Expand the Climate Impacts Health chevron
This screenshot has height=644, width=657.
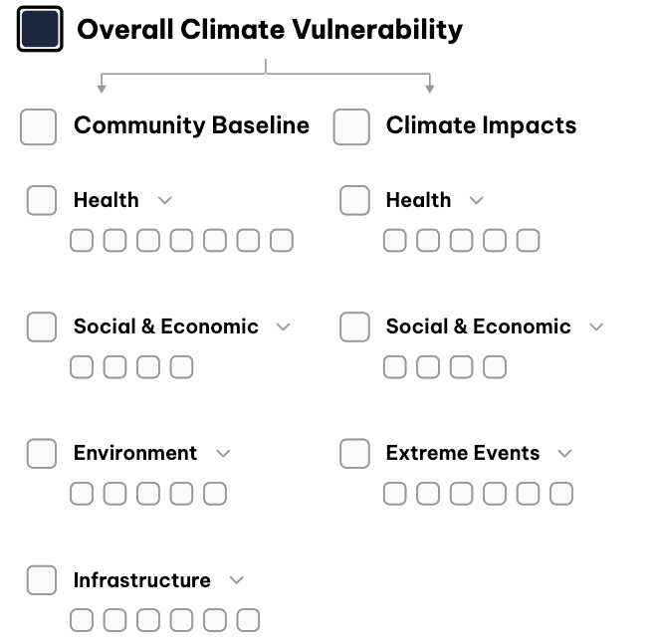(477, 200)
